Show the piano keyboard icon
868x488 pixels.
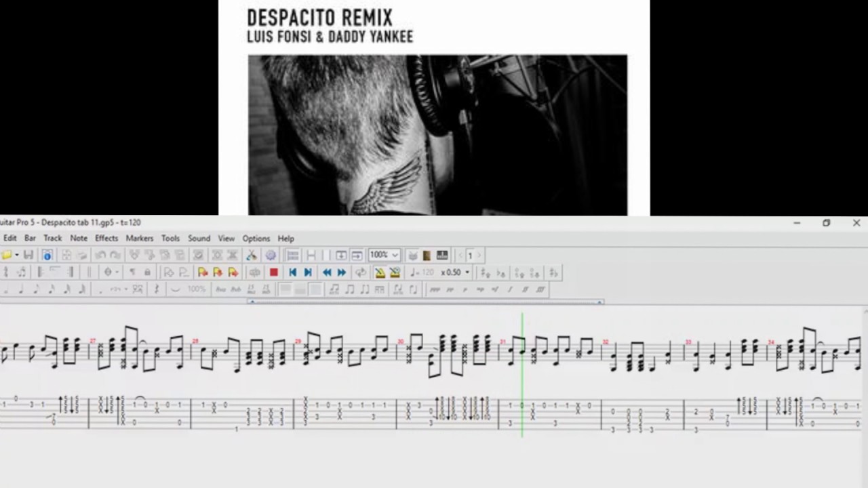(442, 255)
